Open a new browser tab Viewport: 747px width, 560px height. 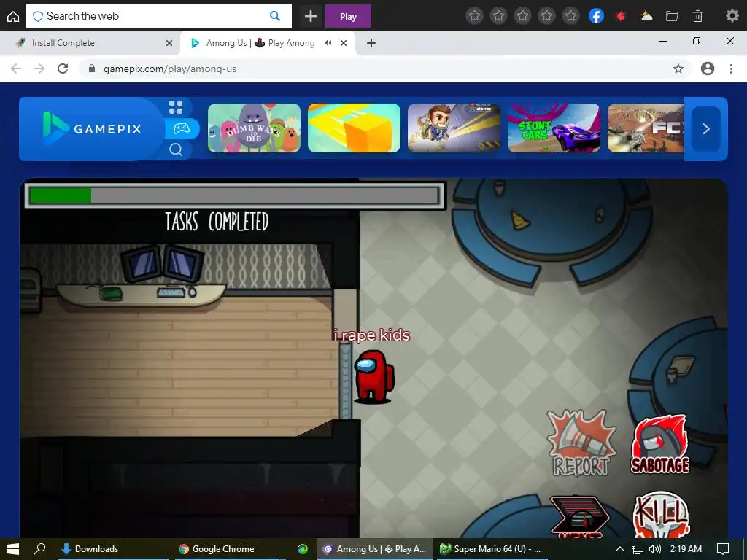point(371,43)
